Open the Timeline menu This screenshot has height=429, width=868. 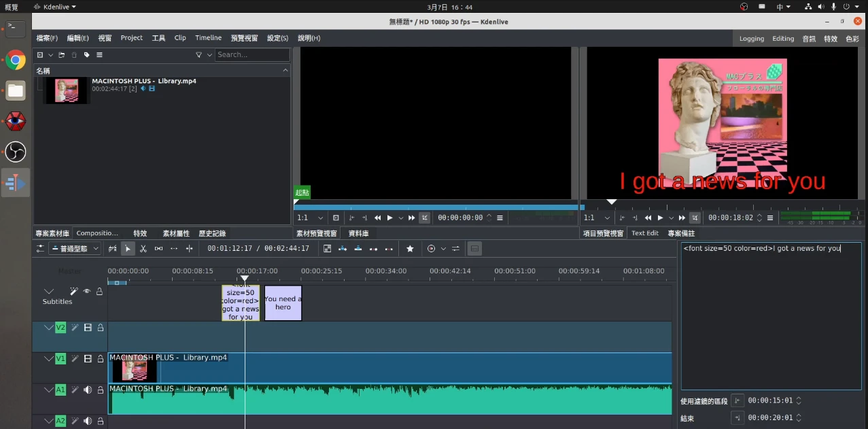tap(208, 38)
